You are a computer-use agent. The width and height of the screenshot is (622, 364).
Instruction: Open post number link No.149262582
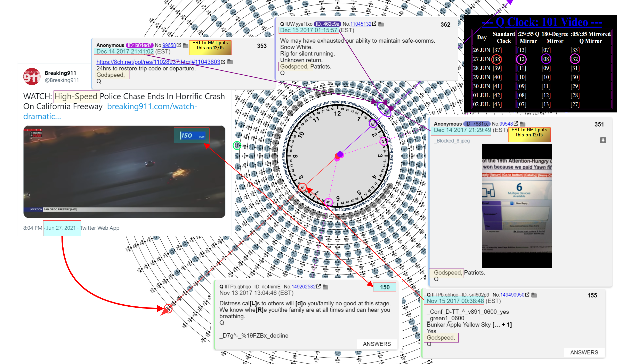point(303,287)
